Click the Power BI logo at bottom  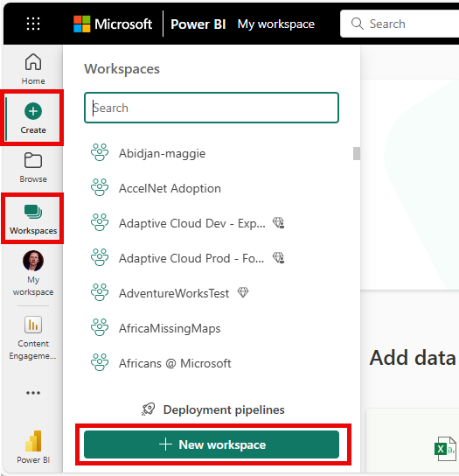coord(33,441)
